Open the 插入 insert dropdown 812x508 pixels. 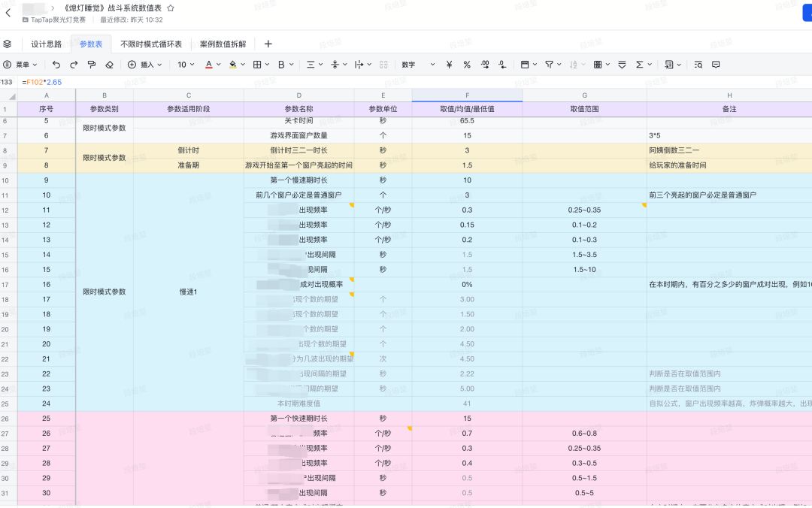[146, 65]
